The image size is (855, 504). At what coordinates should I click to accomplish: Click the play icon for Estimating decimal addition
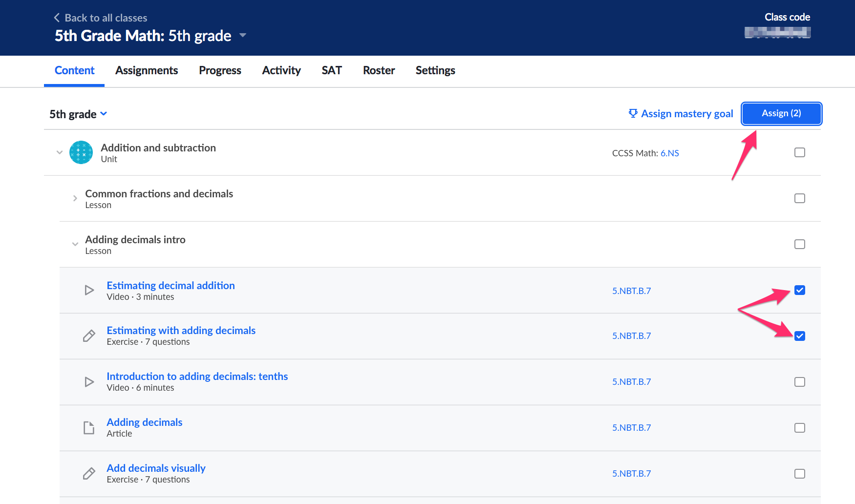click(89, 290)
